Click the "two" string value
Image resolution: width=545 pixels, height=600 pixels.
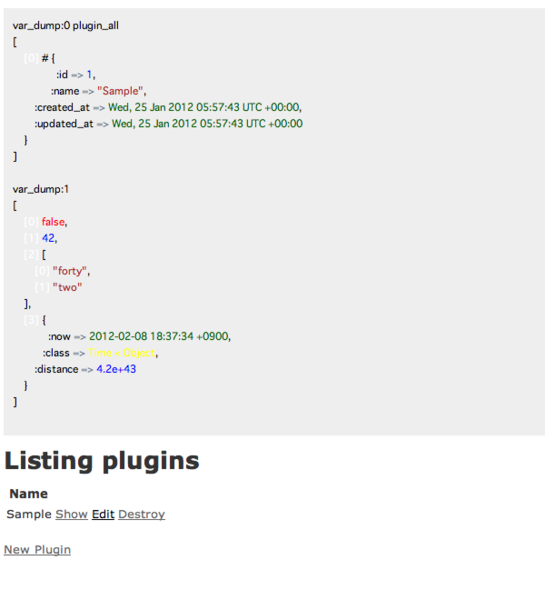(67, 287)
